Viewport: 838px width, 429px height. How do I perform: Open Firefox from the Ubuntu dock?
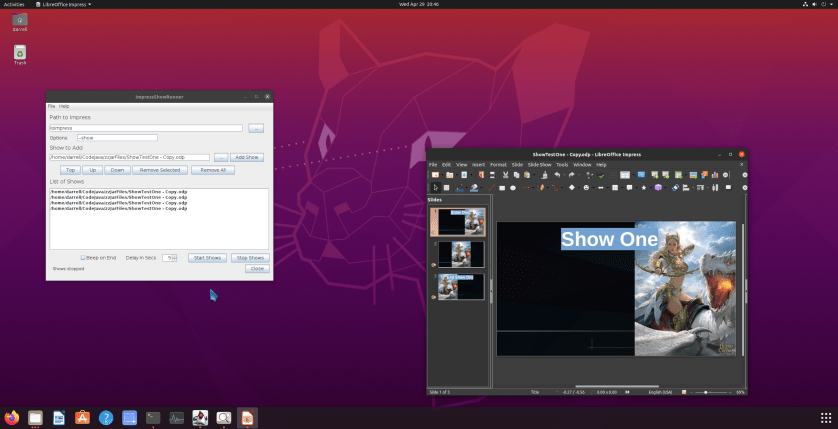(x=12, y=417)
